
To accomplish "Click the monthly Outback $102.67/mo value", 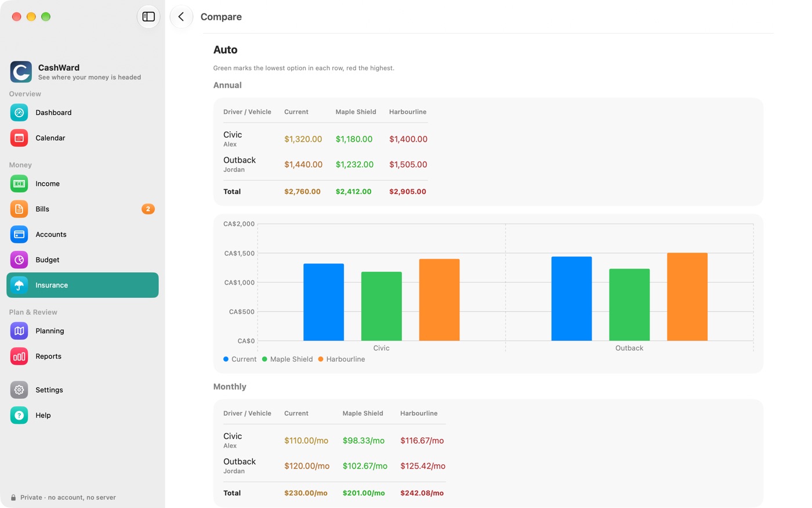I will tap(365, 466).
